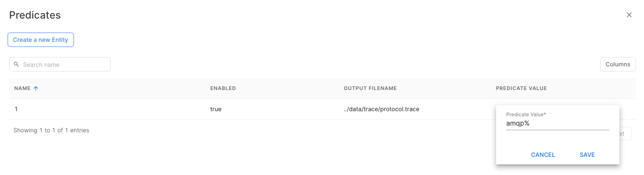Click the Showing 1 to 1 entries text
The width and height of the screenshot is (644, 175).
pyautogui.click(x=51, y=130)
